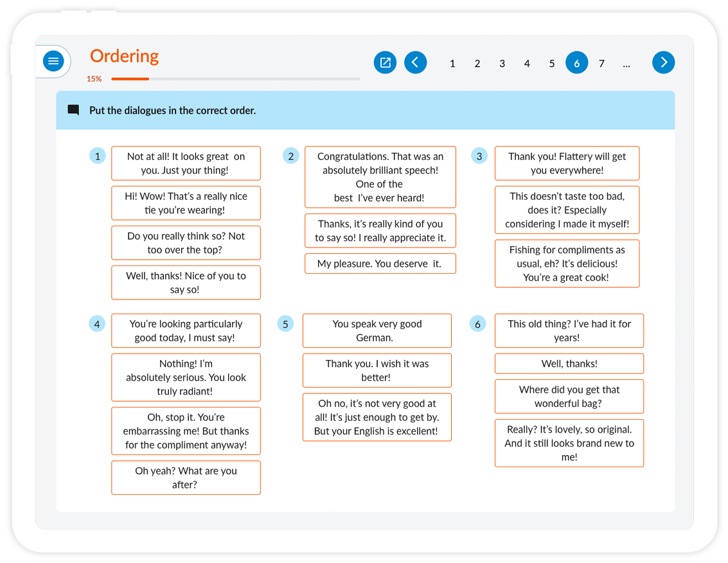Click the 15% progress bar

pyautogui.click(x=235, y=79)
